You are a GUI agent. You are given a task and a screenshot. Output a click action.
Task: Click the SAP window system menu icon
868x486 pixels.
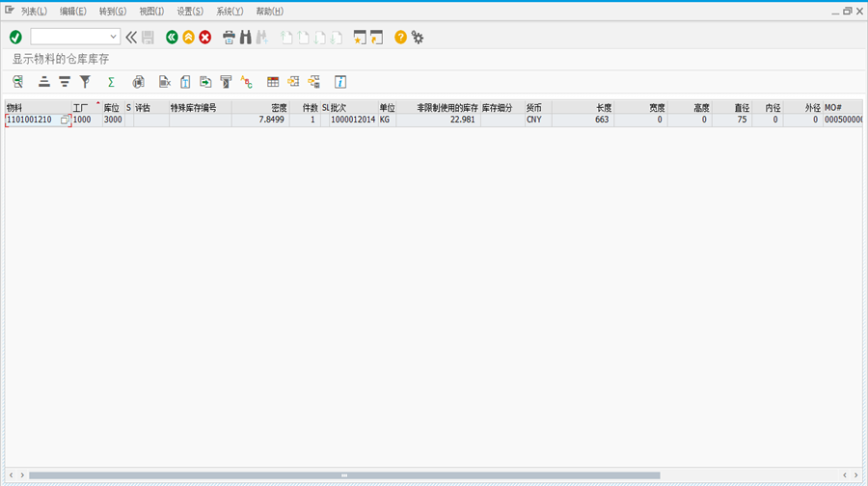coord(10,10)
